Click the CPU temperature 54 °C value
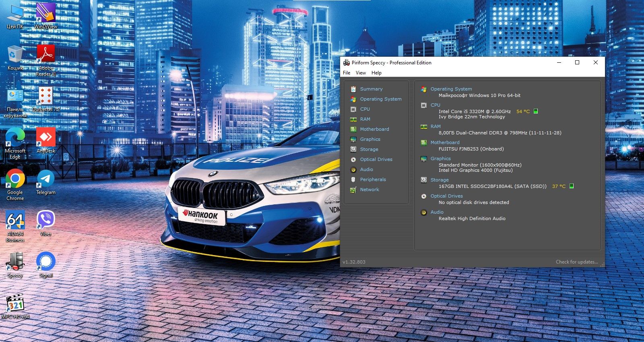This screenshot has height=342, width=644. [523, 111]
